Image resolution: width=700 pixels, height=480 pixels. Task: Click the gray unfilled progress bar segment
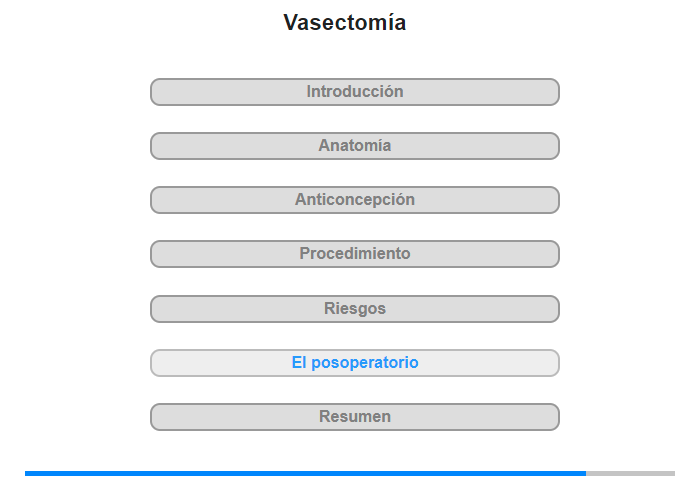click(x=630, y=473)
